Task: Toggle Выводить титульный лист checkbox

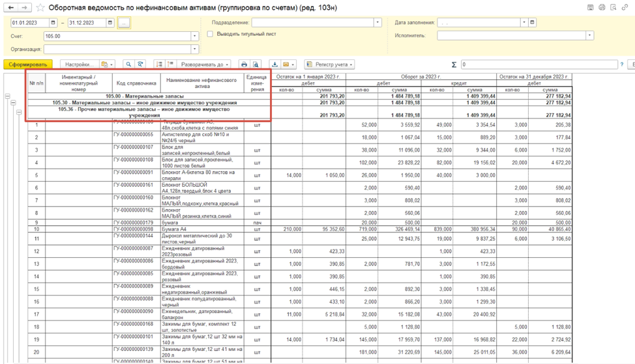Action: point(210,34)
